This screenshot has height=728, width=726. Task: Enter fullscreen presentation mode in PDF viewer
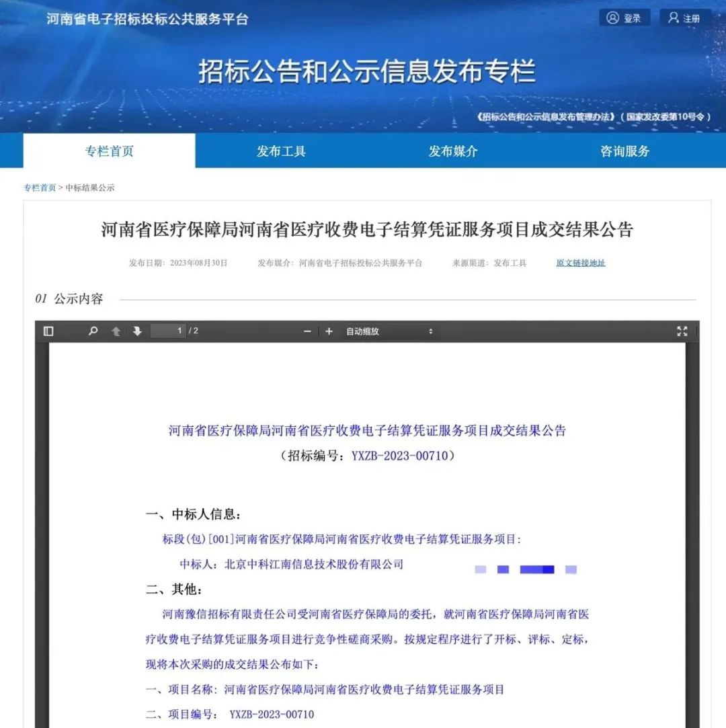tap(682, 331)
